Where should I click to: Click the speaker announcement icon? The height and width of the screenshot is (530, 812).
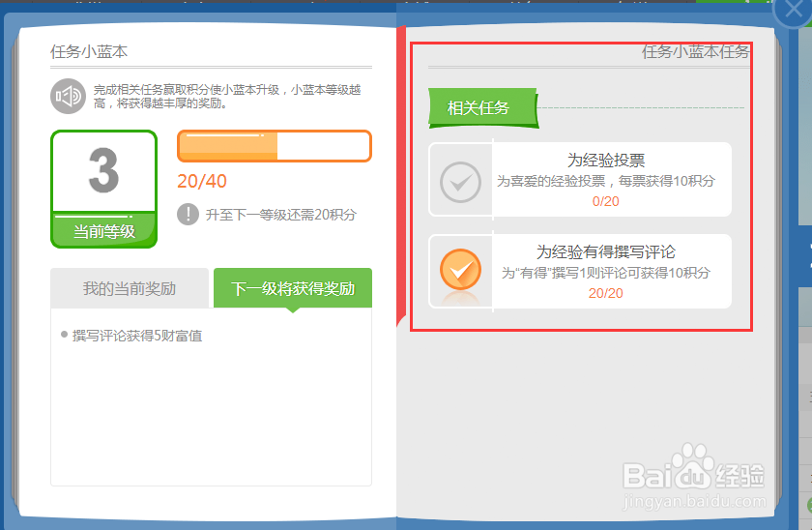pos(68,97)
